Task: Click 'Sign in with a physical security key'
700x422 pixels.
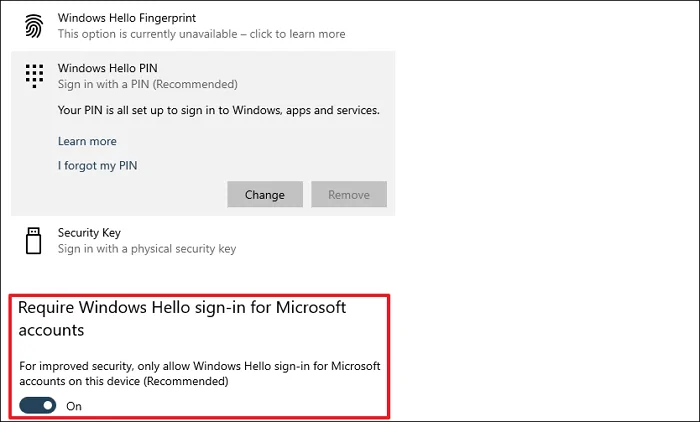Action: pyautogui.click(x=147, y=249)
